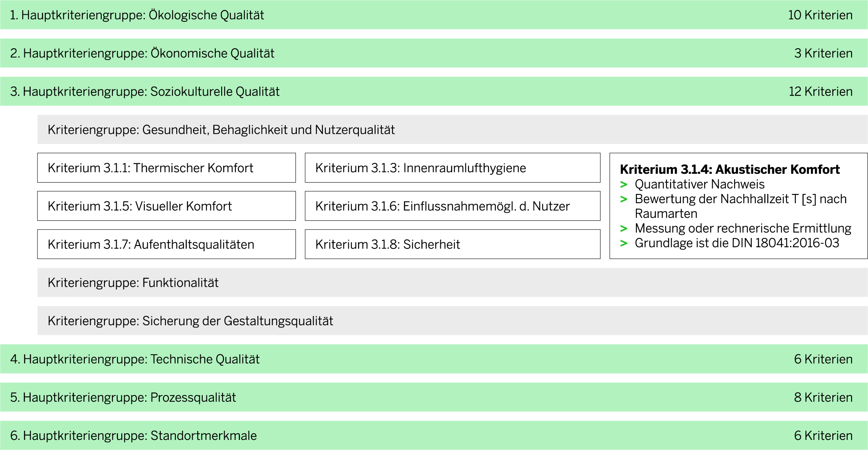Expand the Ökonomische Qualität main group
868x450 pixels.
(434, 53)
